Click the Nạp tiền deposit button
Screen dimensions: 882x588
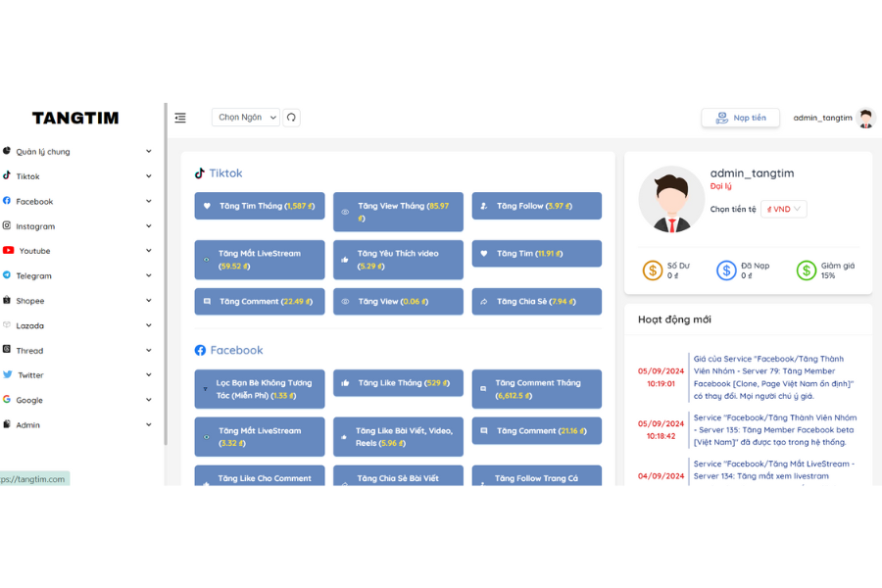tap(740, 118)
